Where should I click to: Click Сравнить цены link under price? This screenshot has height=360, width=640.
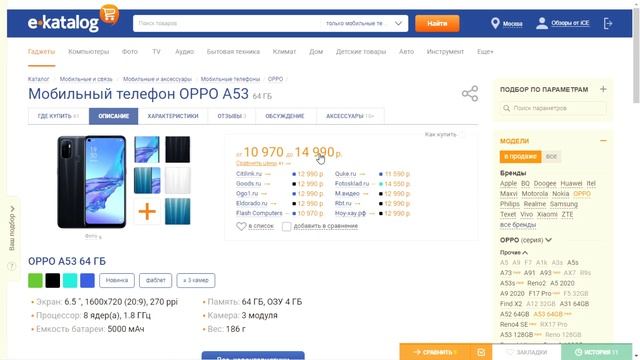pos(256,163)
